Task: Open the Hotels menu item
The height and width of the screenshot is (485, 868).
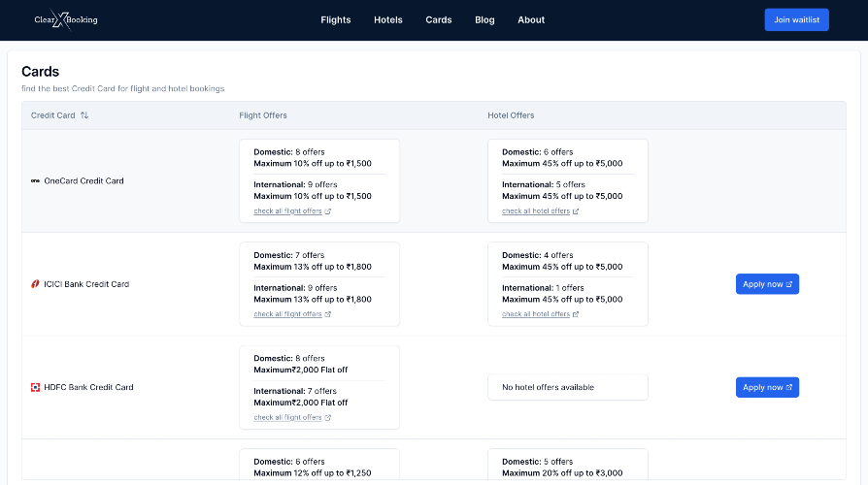Action: [388, 20]
